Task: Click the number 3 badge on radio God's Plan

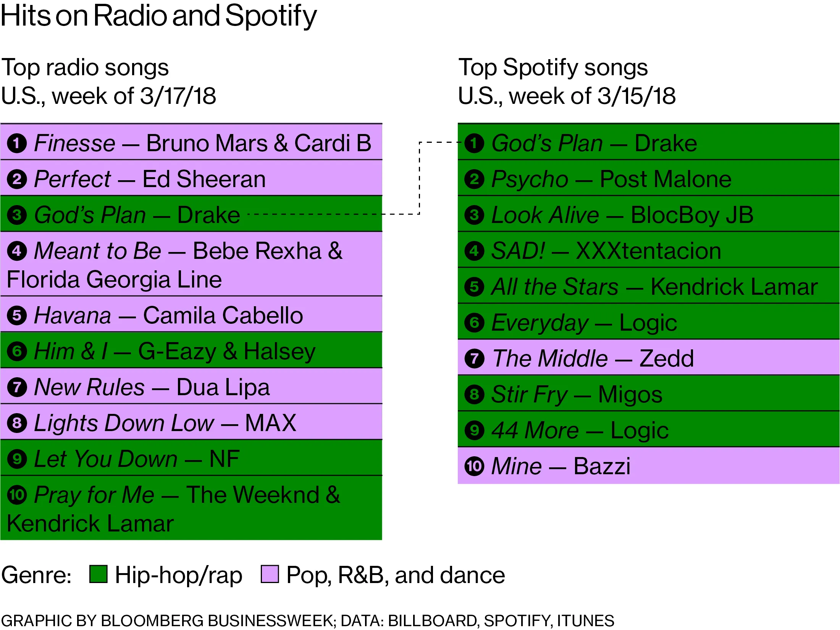Action: [x=17, y=215]
